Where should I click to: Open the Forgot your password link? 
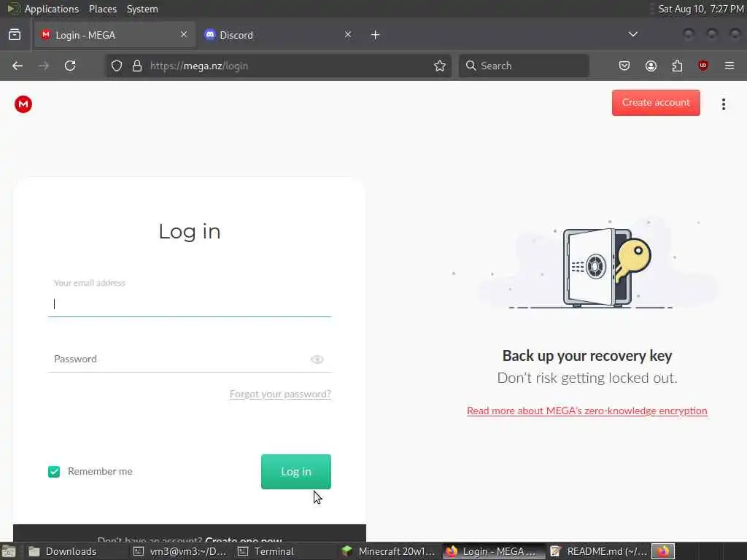(x=280, y=394)
